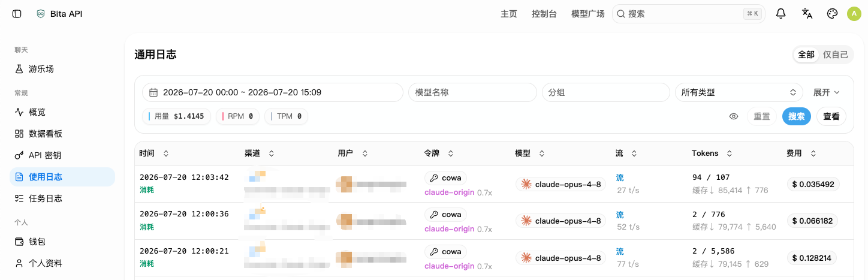The height and width of the screenshot is (280, 868).
Task: Sort the 渠道 column
Action: pos(272,153)
